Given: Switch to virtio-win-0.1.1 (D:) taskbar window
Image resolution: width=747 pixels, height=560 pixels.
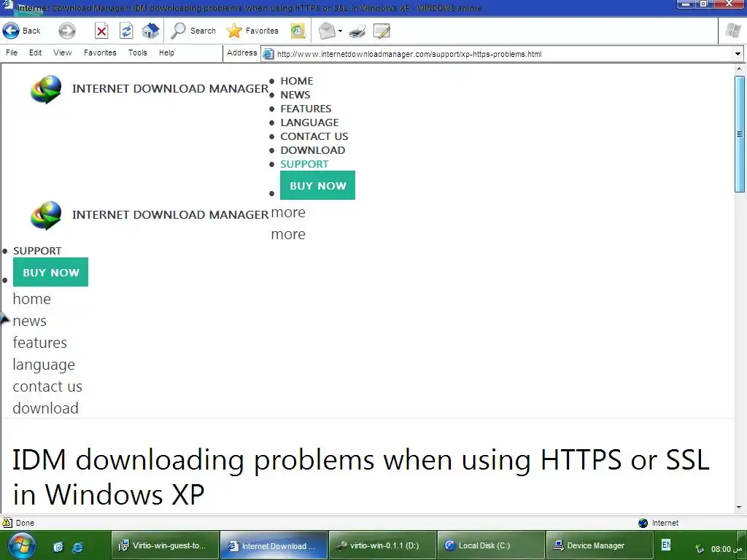Looking at the screenshot, I should click(382, 545).
